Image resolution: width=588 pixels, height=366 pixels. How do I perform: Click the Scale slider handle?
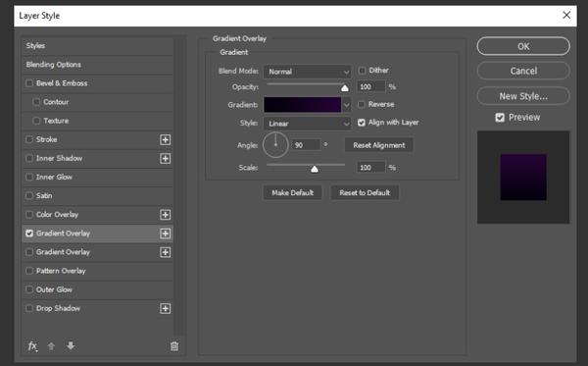(x=315, y=169)
